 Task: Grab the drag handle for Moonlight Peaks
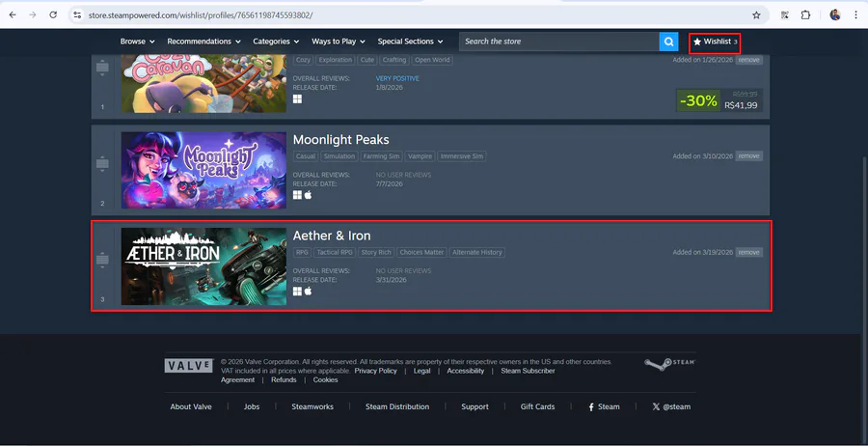102,163
